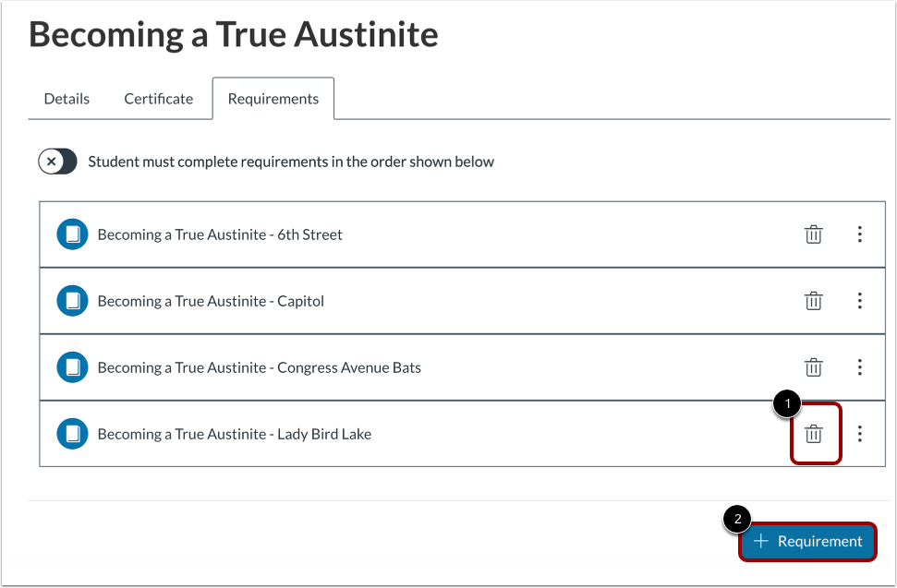
Task: Delete the Congress Avenue Bats requirement
Action: point(813,367)
